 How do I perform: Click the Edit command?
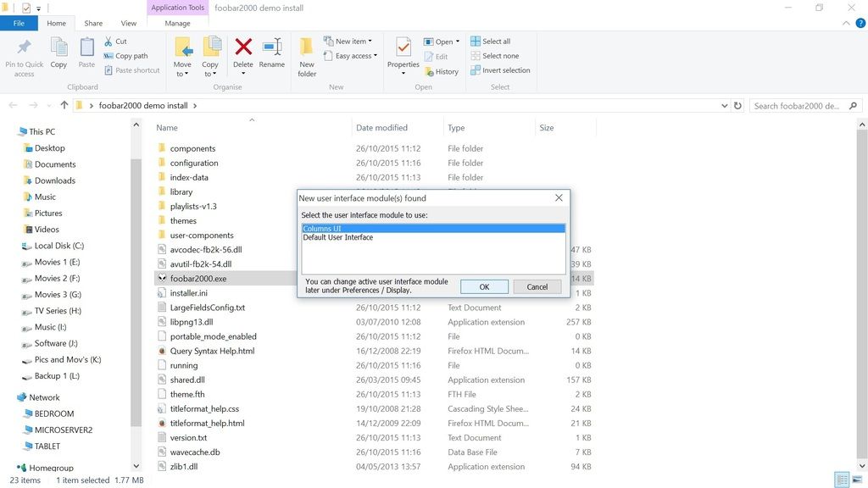(x=437, y=57)
